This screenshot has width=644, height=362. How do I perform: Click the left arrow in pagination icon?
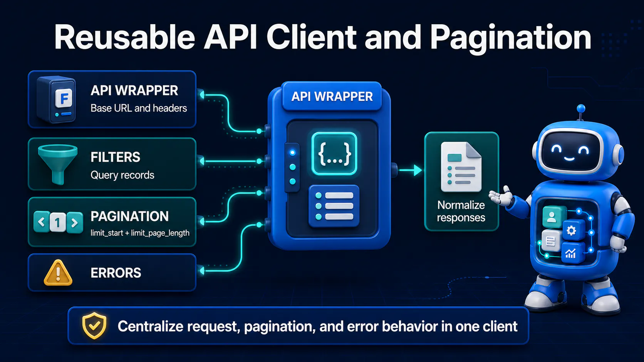[42, 222]
